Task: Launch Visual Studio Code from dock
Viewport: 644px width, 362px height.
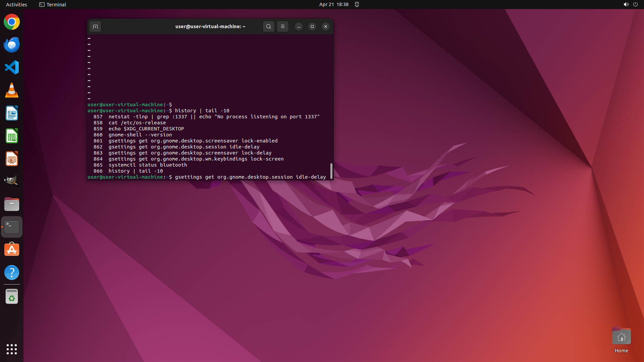Action: tap(12, 67)
